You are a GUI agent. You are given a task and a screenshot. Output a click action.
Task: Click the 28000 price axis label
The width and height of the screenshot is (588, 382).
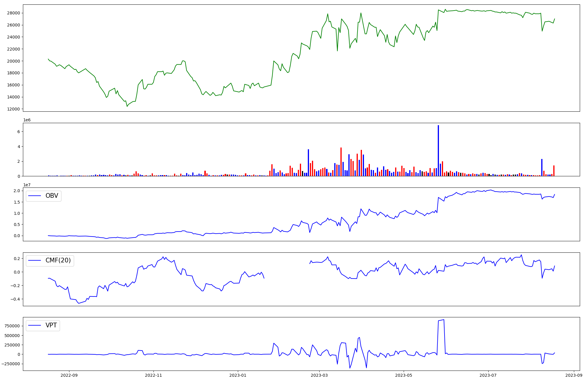14,13
